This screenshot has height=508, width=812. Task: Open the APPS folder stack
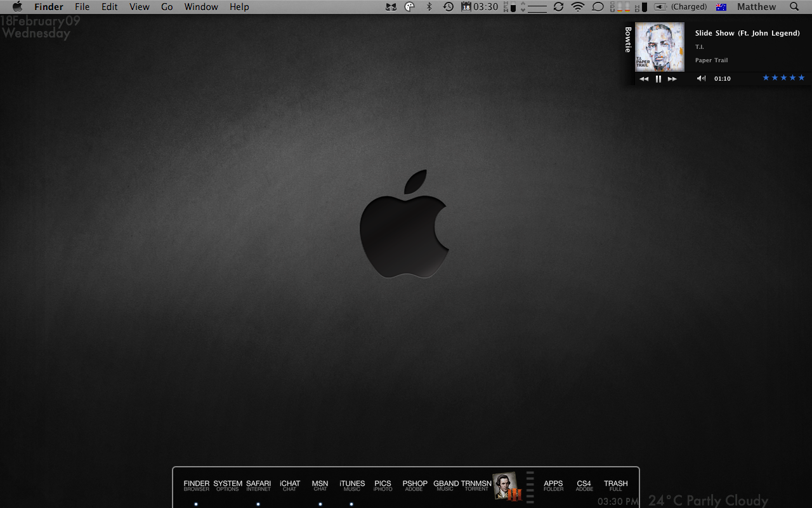pyautogui.click(x=553, y=486)
